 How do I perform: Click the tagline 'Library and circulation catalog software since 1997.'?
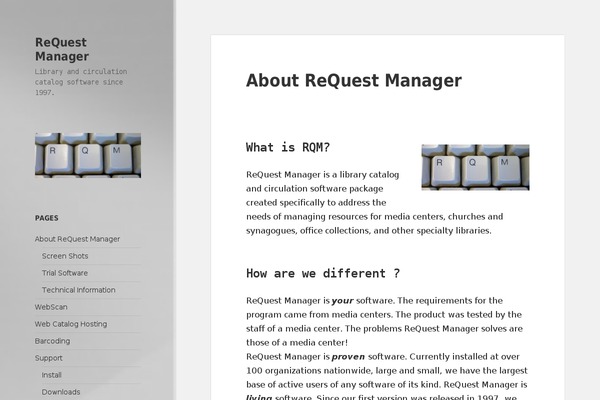[x=81, y=82]
